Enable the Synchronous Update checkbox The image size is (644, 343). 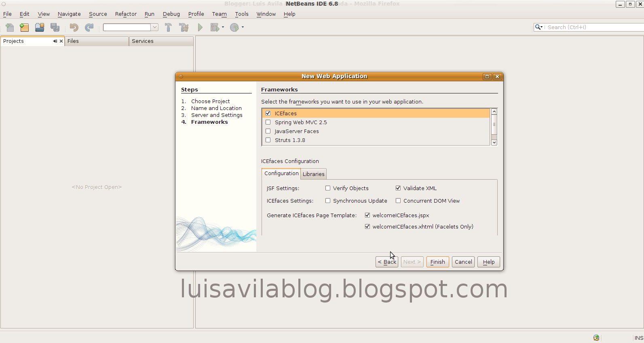(328, 201)
